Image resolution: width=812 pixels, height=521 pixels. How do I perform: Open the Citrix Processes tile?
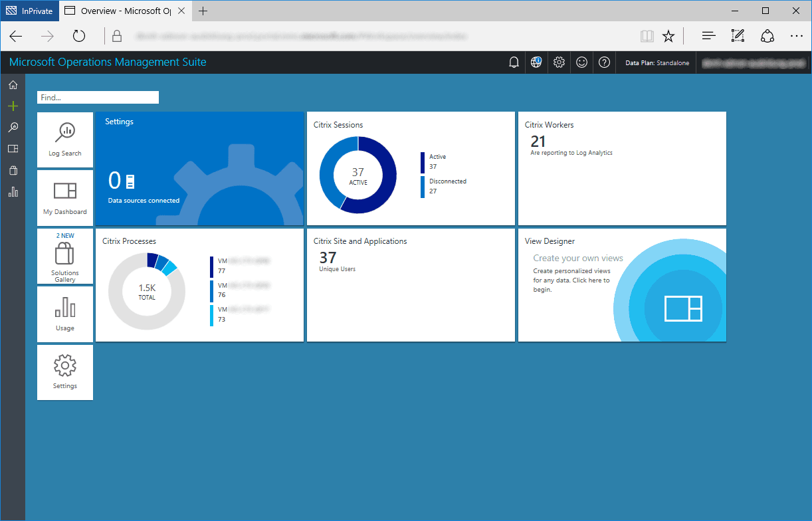point(199,285)
